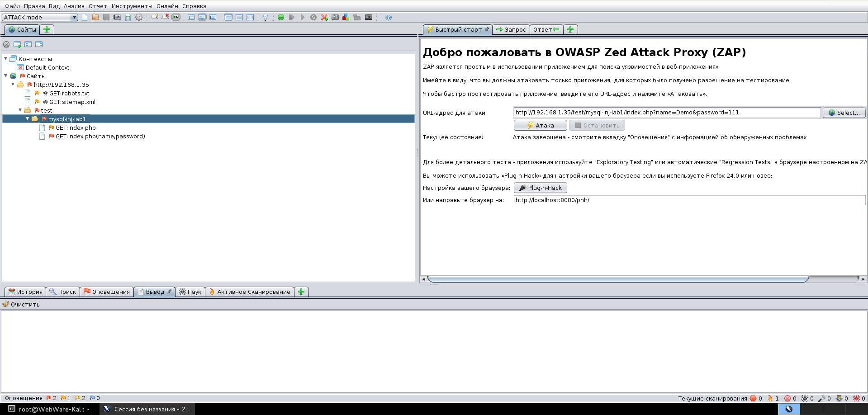The image size is (868, 415).
Task: Add a tab next to the Сайты tab
Action: (x=47, y=29)
